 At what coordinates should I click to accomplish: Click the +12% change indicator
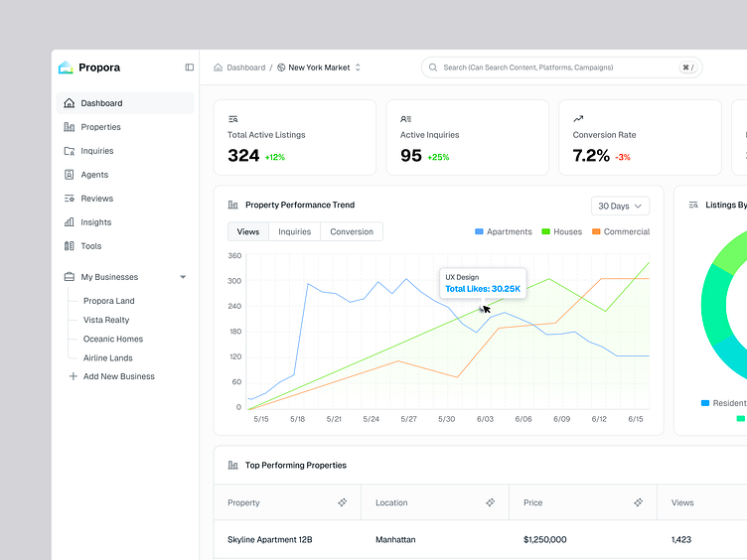click(x=275, y=157)
